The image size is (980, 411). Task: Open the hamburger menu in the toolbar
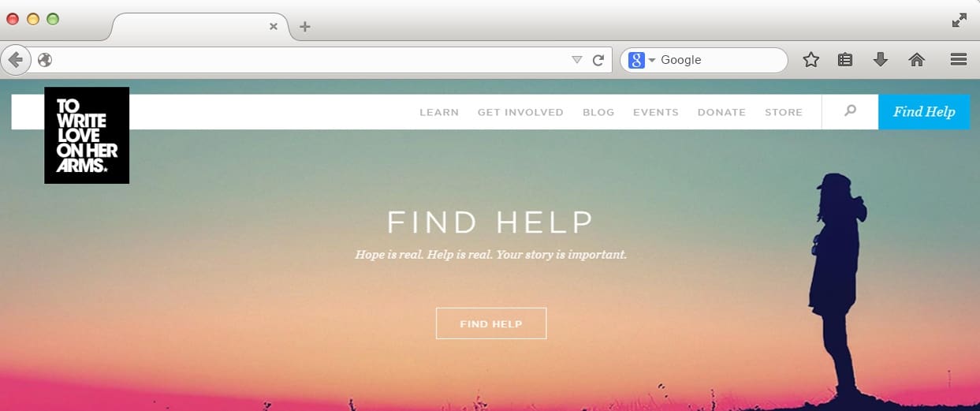(x=959, y=60)
